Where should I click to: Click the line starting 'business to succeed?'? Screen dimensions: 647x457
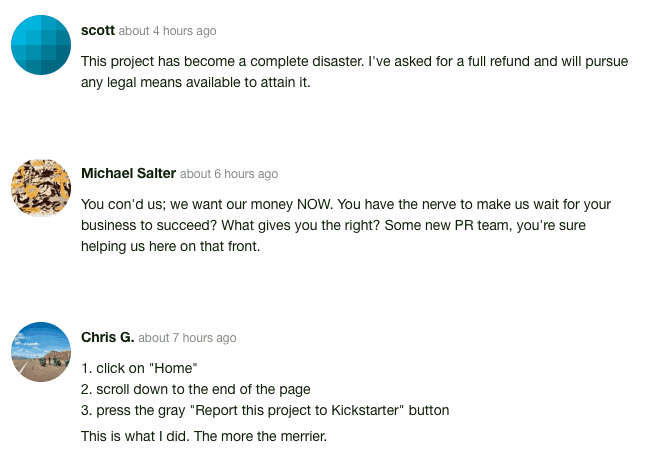(x=333, y=226)
